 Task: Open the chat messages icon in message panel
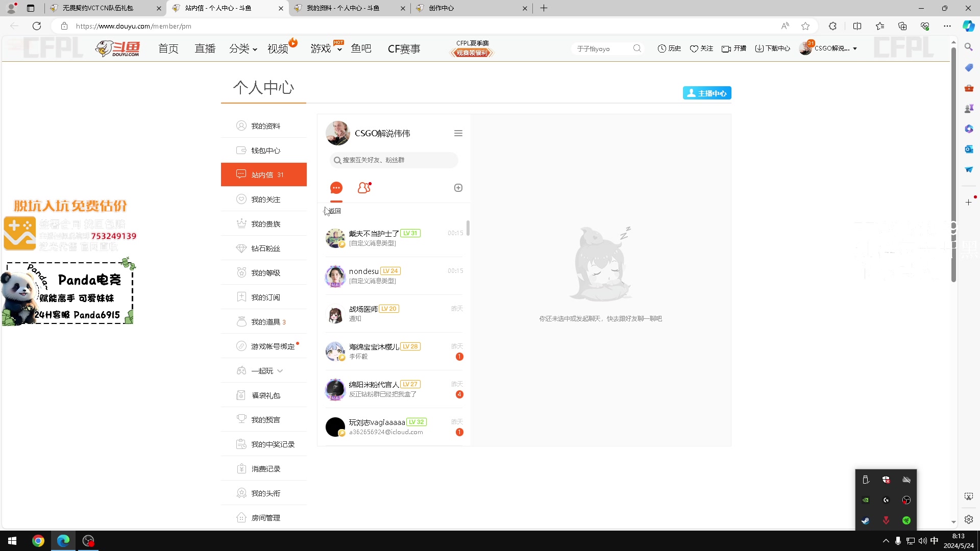pos(336,188)
